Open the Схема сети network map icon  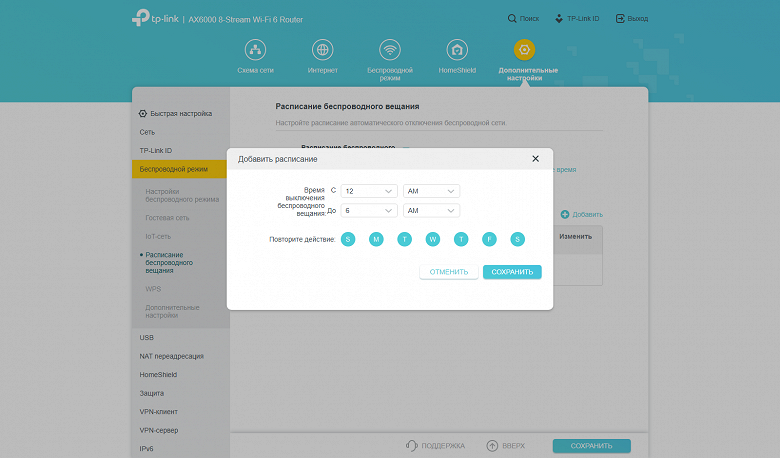[255, 50]
